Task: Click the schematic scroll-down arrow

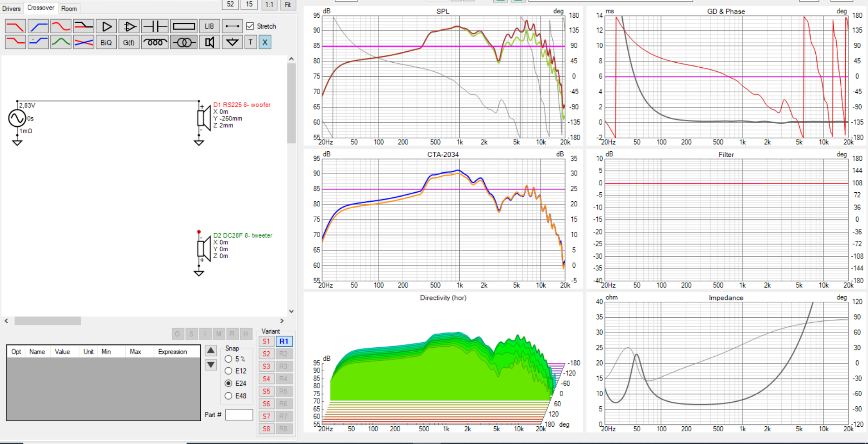Action: tap(291, 311)
